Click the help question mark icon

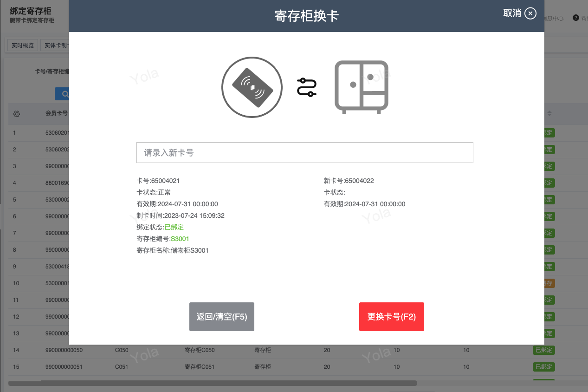pyautogui.click(x=576, y=18)
